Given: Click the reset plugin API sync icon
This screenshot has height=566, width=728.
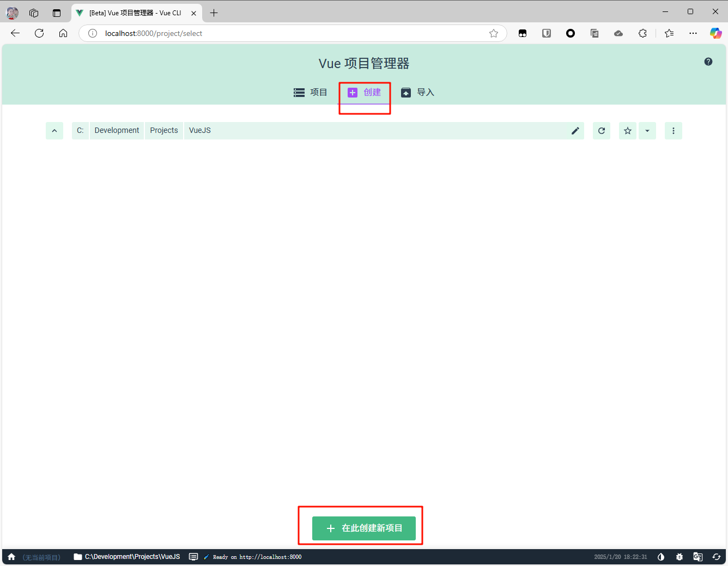Looking at the screenshot, I should coord(717,557).
